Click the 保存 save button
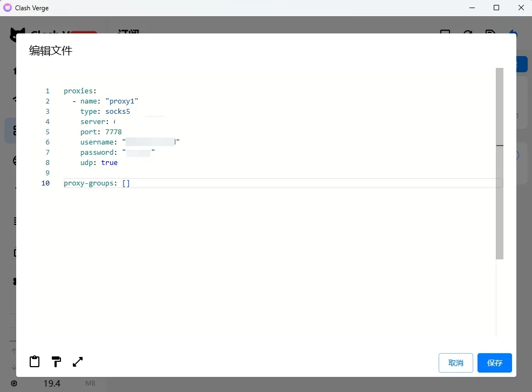 (x=494, y=363)
